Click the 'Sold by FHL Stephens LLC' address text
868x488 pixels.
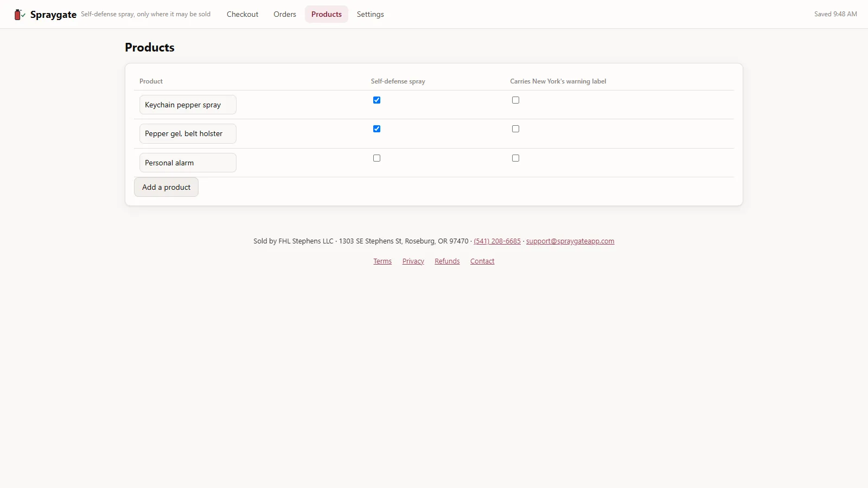(x=361, y=241)
